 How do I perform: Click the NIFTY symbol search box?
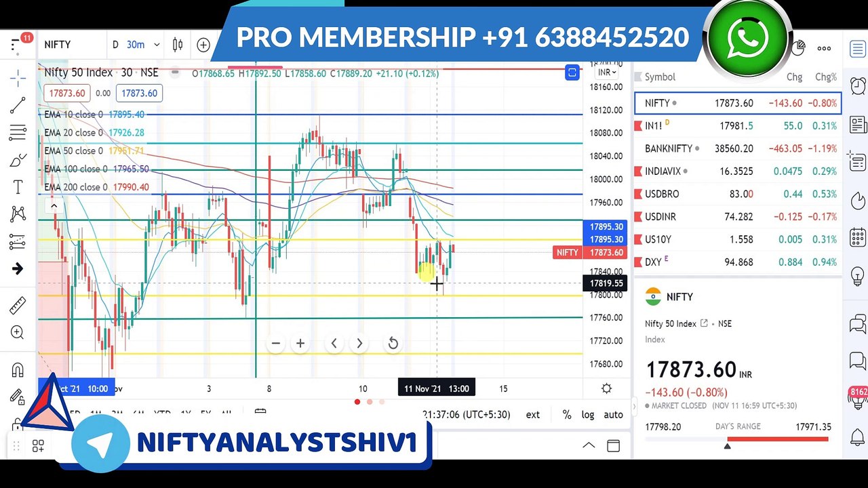(x=58, y=45)
